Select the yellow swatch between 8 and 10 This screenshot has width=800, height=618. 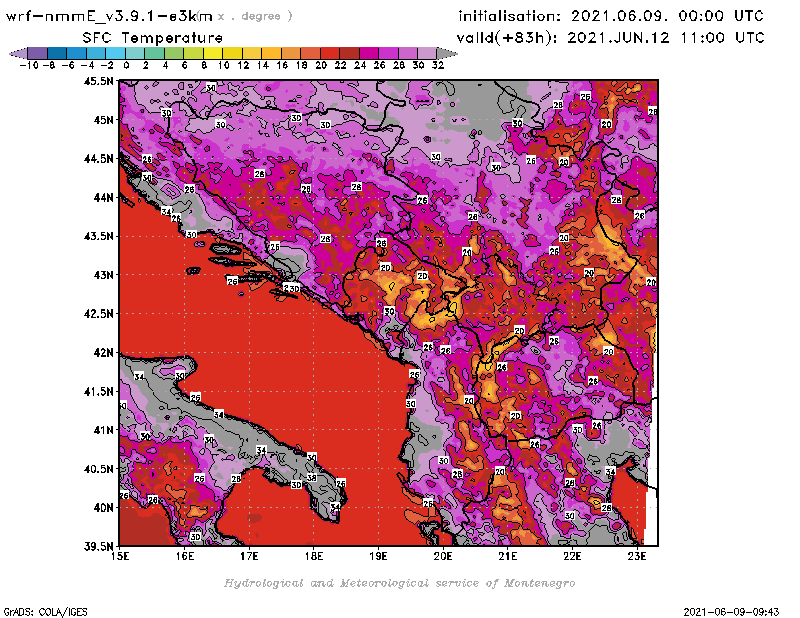[213, 53]
